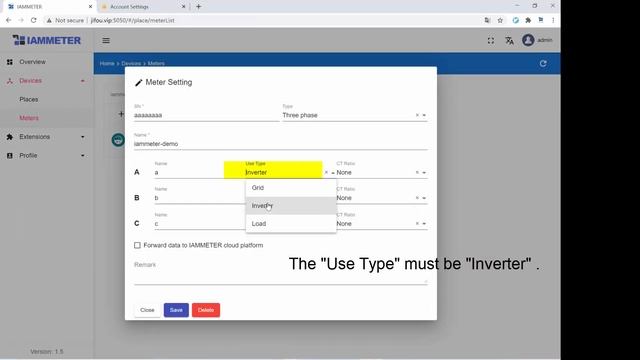Click the browser address bar URL
Viewport: 640px width, 360px height.
[132, 20]
